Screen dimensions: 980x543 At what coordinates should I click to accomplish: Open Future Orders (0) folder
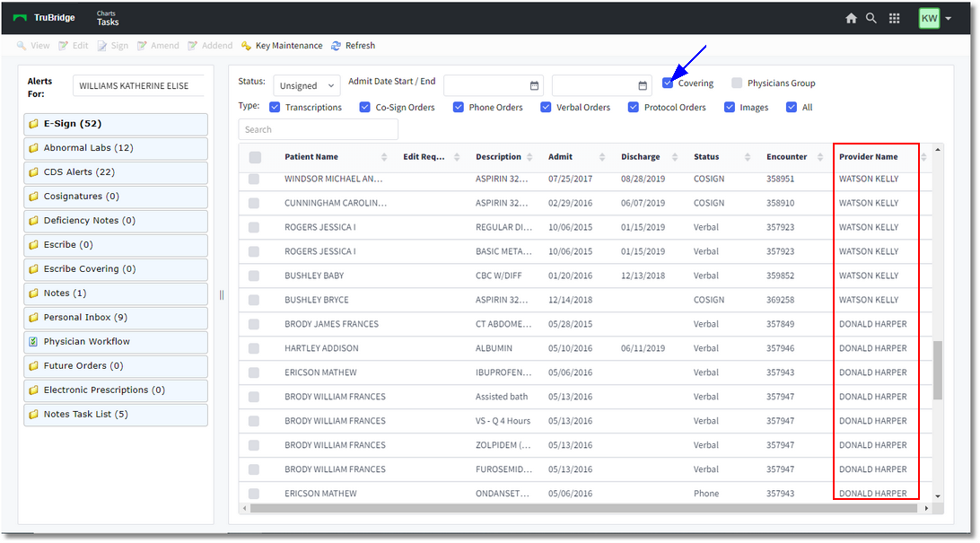pyautogui.click(x=116, y=366)
